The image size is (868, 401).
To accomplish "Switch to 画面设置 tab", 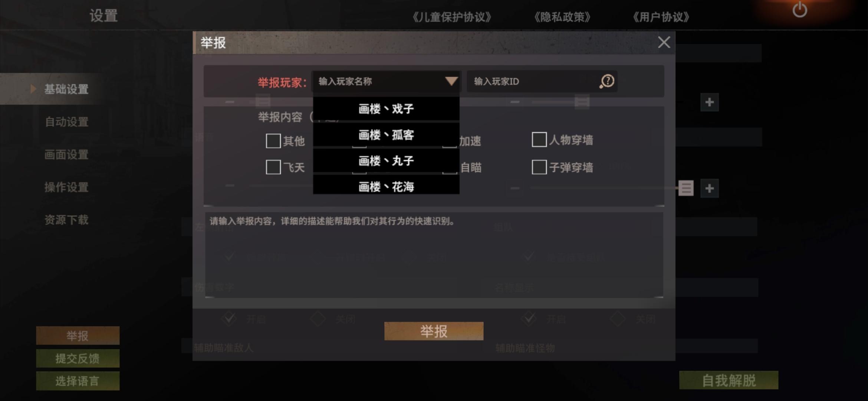I will [66, 154].
